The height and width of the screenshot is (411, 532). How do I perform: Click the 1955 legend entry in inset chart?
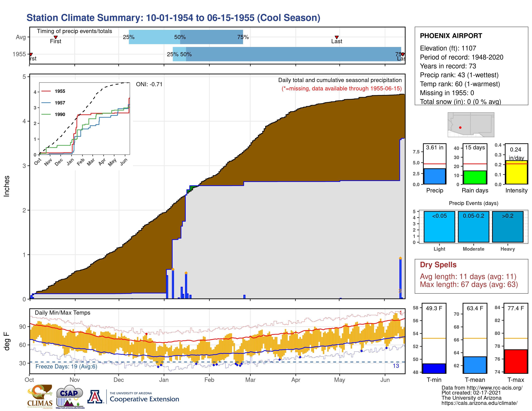tap(53, 91)
